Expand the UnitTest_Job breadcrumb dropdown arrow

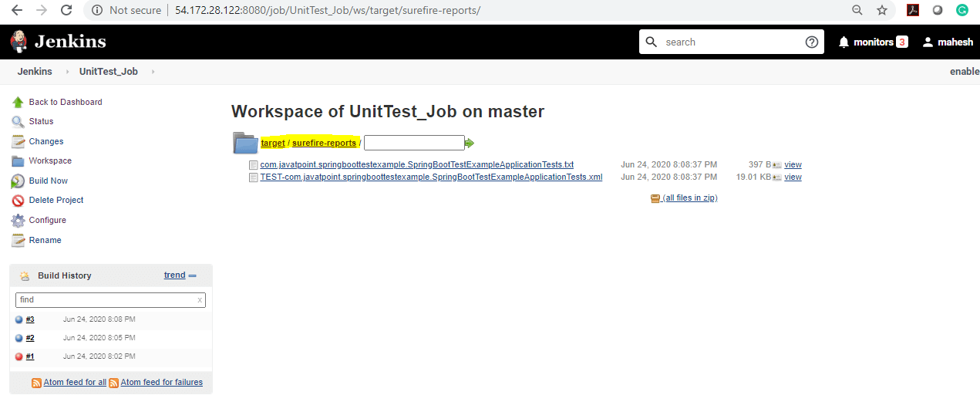coord(153,72)
